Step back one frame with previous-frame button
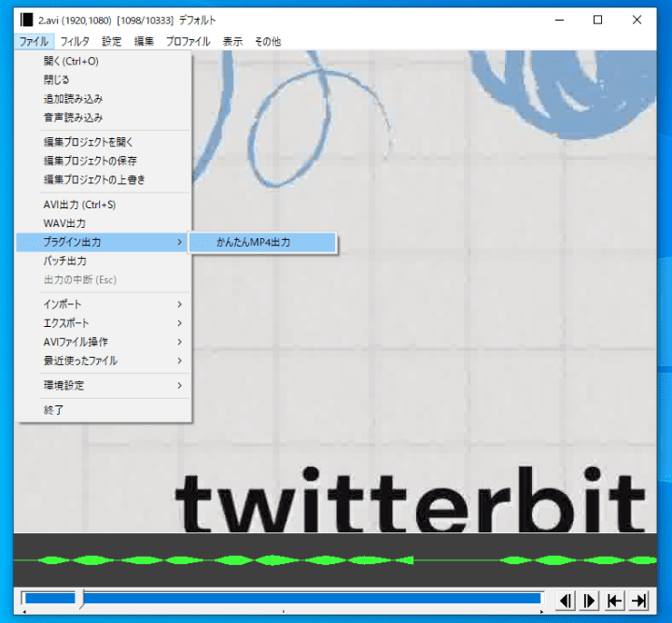672x623 pixels. point(566,600)
